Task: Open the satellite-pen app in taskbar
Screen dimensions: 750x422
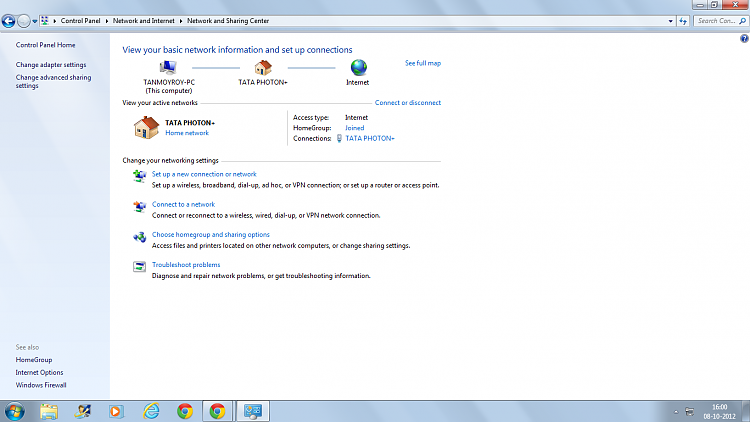Action: (82, 411)
